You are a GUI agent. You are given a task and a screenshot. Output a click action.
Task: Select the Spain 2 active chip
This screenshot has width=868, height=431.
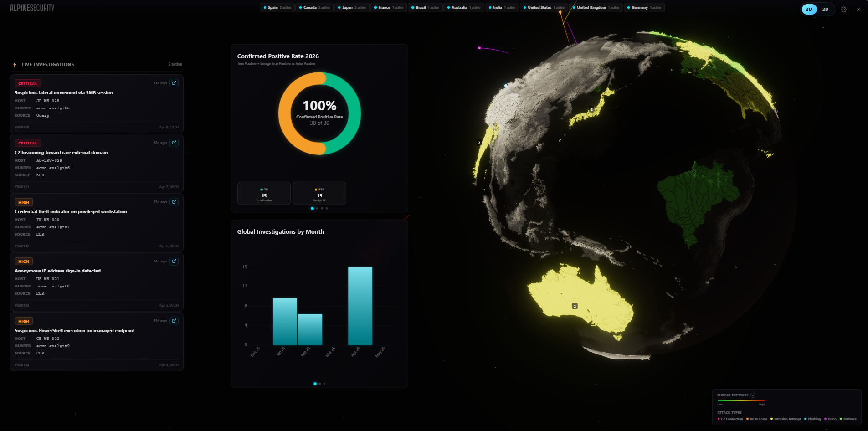[277, 7]
